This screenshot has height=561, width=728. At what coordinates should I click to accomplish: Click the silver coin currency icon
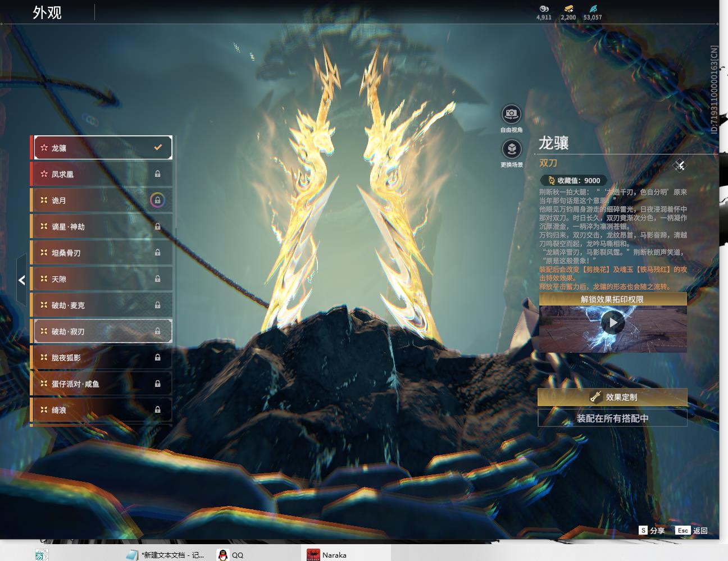pos(544,8)
